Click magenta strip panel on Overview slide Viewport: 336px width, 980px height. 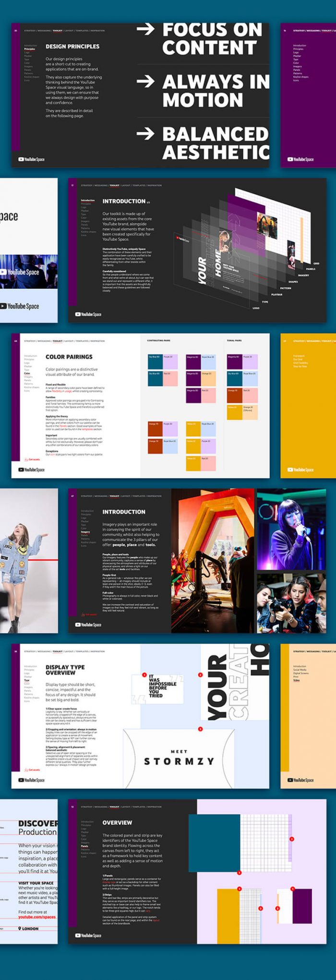point(302,906)
